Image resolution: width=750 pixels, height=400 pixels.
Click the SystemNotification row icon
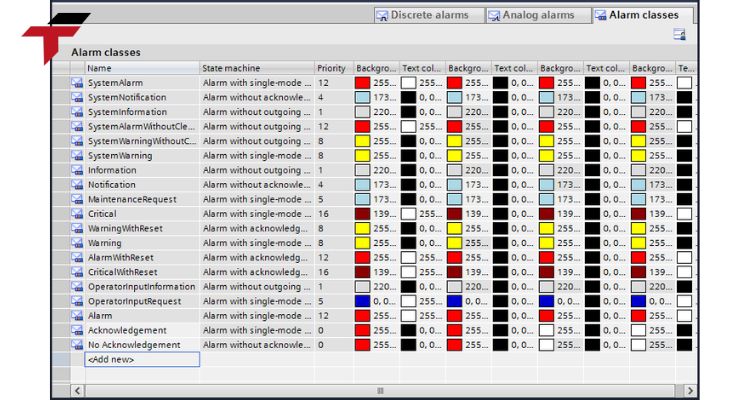(x=77, y=97)
